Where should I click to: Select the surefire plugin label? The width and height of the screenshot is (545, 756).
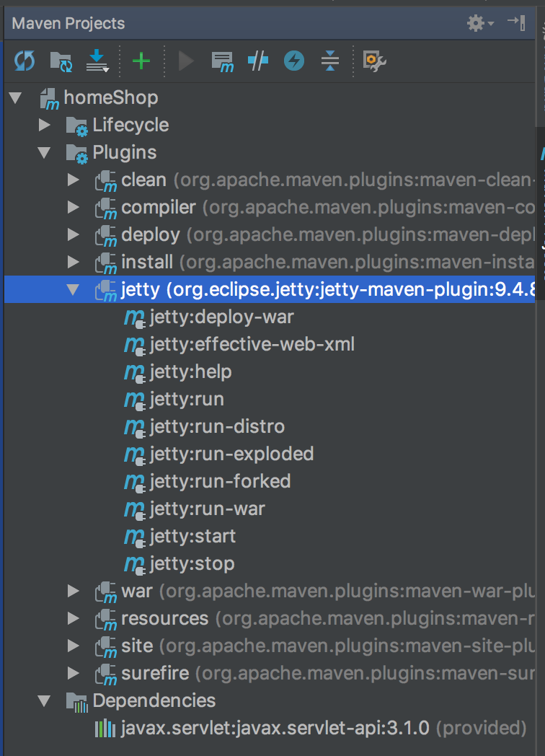click(155, 673)
